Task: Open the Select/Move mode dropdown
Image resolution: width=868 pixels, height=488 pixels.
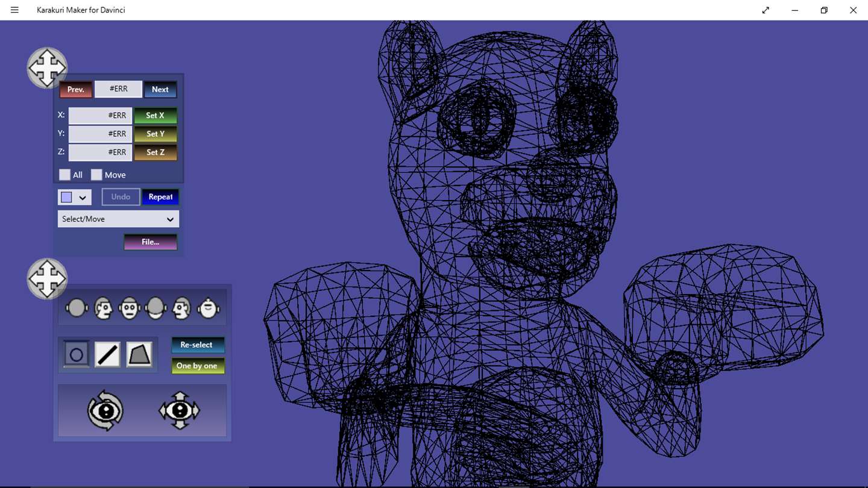Action: click(x=118, y=219)
